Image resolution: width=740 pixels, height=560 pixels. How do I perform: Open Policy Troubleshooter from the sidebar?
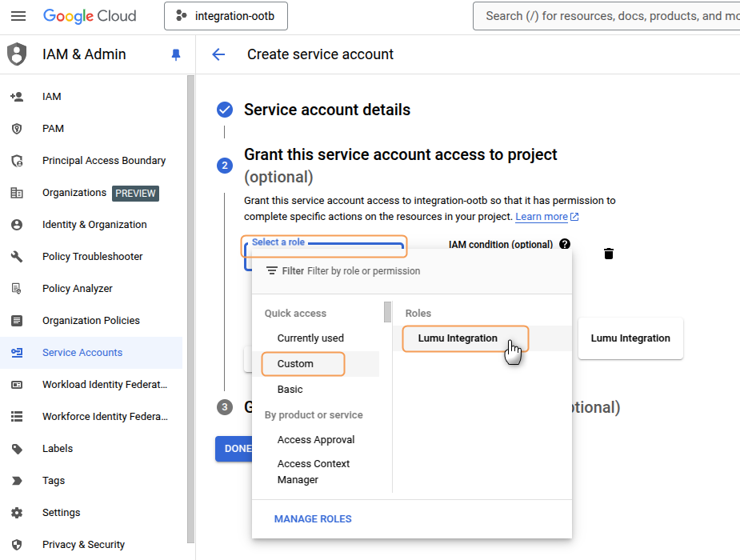(92, 257)
